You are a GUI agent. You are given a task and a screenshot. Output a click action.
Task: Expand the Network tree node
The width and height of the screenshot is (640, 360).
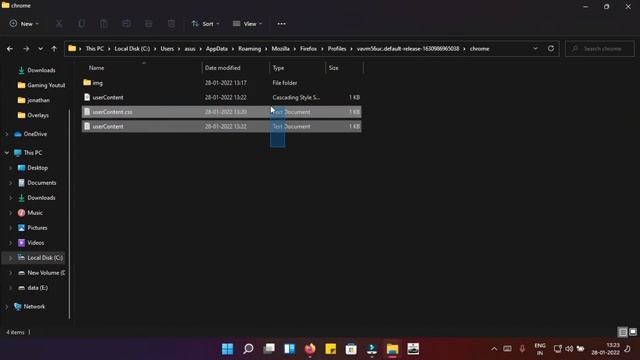click(x=7, y=307)
